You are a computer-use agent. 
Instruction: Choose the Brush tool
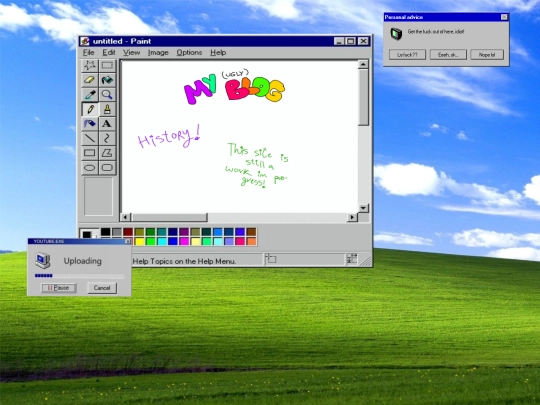tap(107, 109)
